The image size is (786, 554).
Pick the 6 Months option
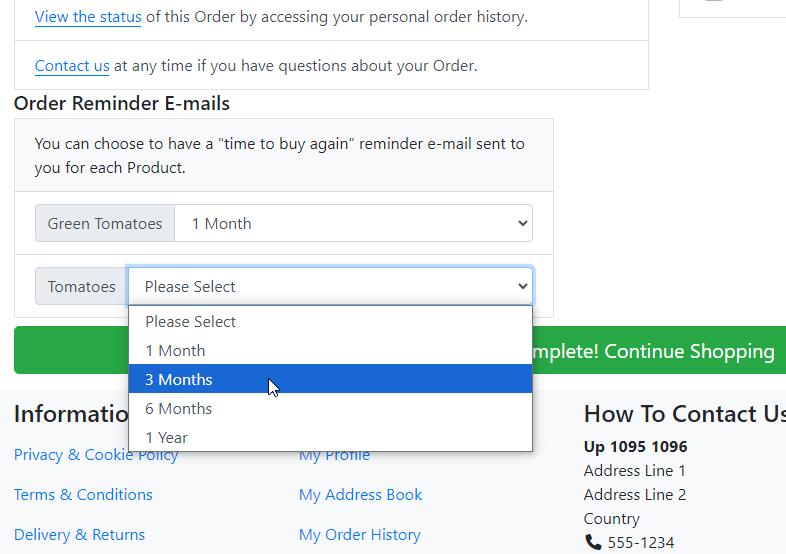coord(330,408)
